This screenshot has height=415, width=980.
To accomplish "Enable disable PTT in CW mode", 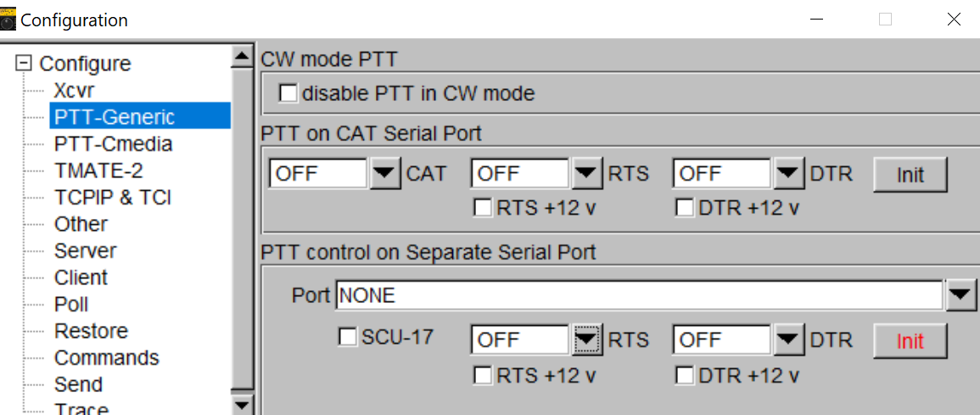I will (x=288, y=93).
